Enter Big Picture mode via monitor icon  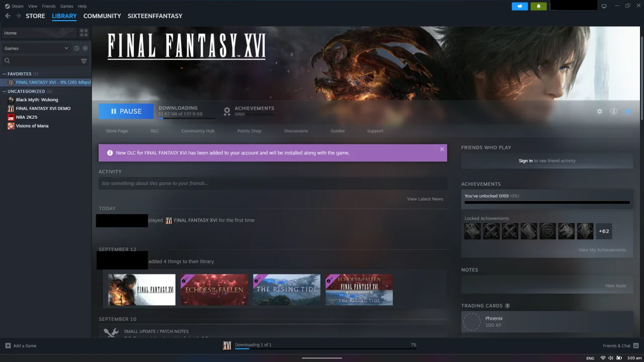604,6
